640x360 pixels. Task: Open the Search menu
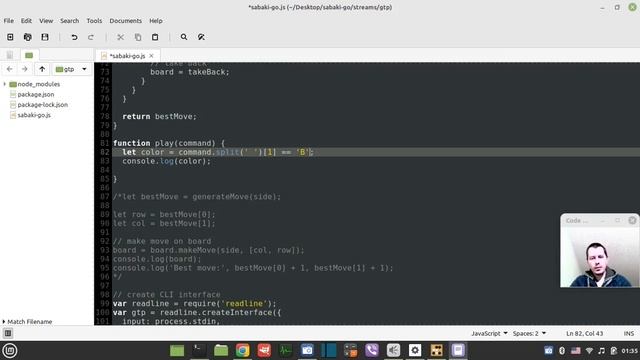(x=69, y=21)
